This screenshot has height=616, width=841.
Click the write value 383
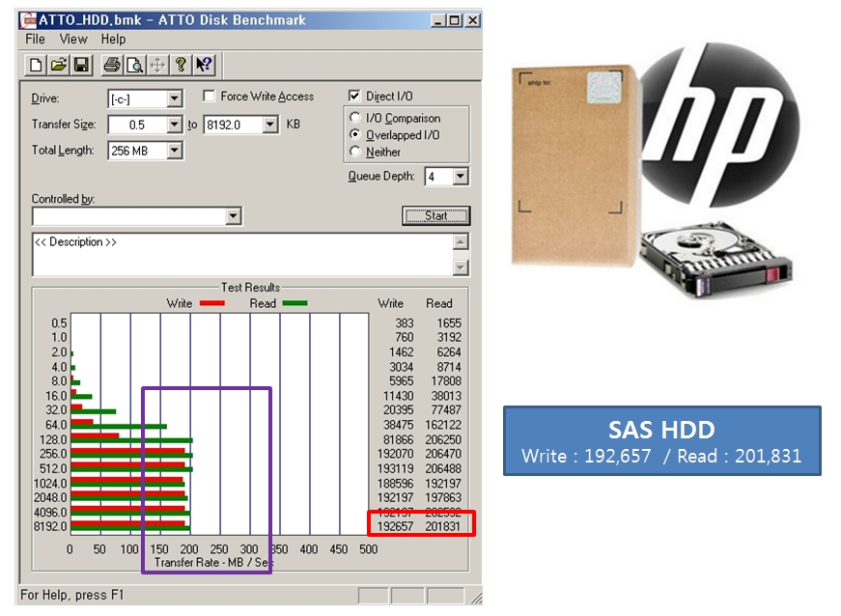(405, 322)
